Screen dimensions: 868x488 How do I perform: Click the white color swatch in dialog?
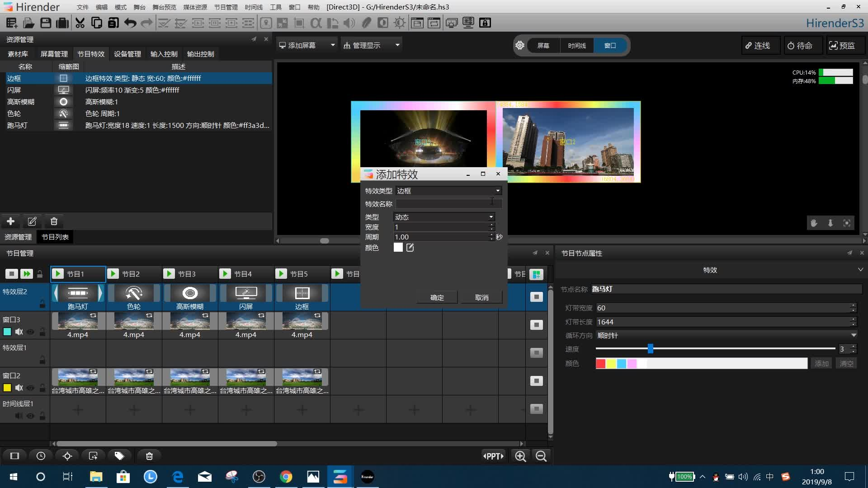[398, 248]
